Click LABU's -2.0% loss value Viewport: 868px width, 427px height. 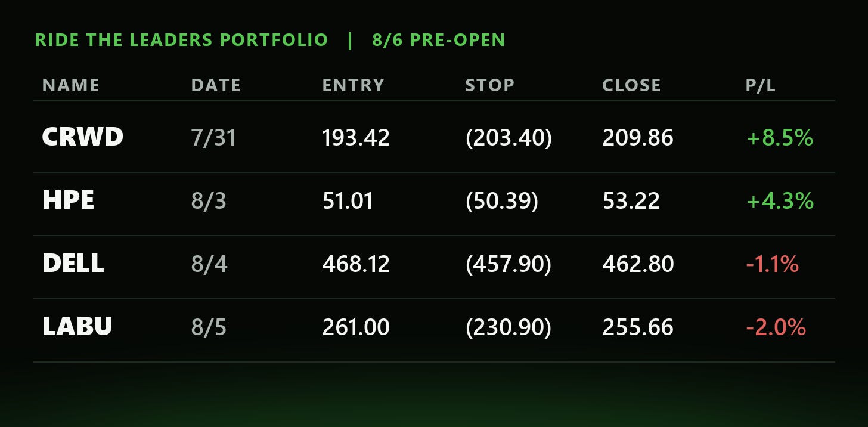[776, 327]
